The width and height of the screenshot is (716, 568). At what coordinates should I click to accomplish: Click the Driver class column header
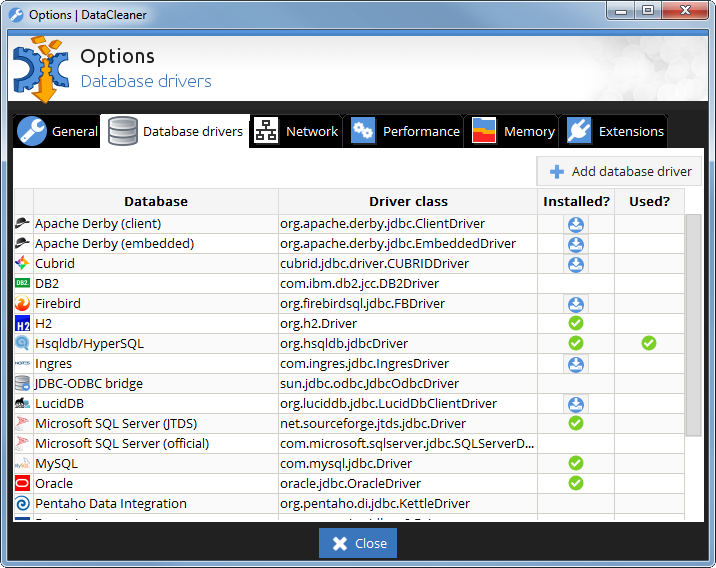(x=408, y=201)
